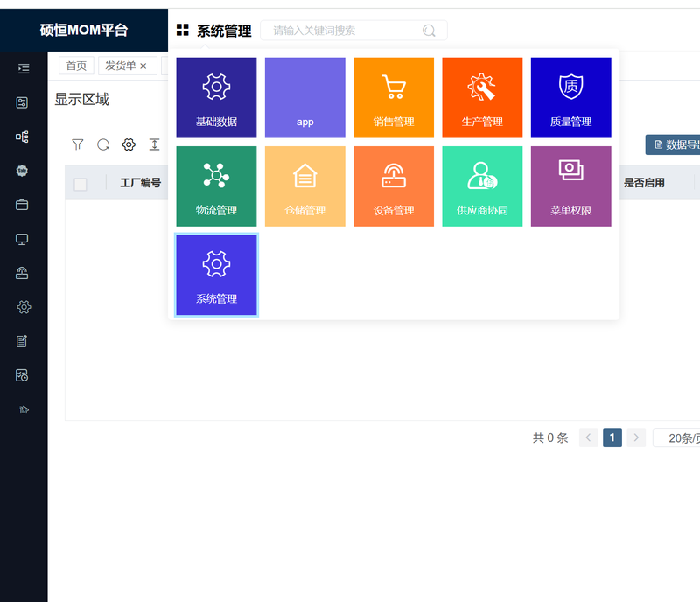Click the 工厂编号 column header
The height and width of the screenshot is (602, 700).
click(x=141, y=183)
